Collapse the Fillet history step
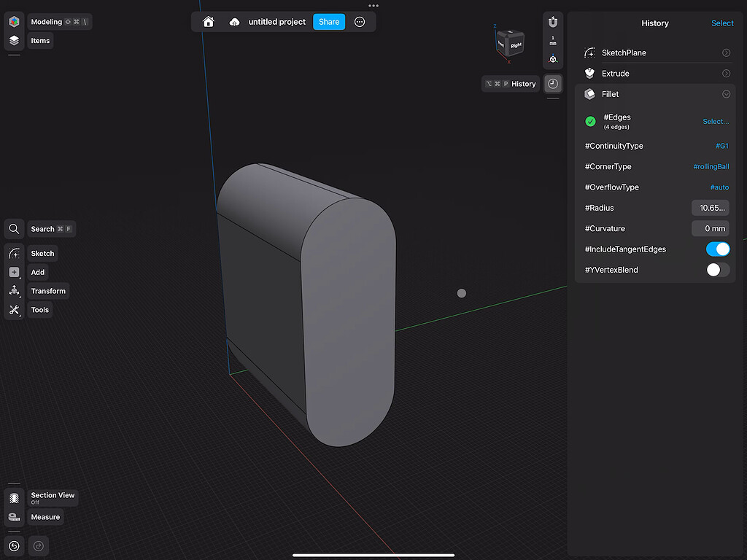The image size is (747, 560). (726, 93)
